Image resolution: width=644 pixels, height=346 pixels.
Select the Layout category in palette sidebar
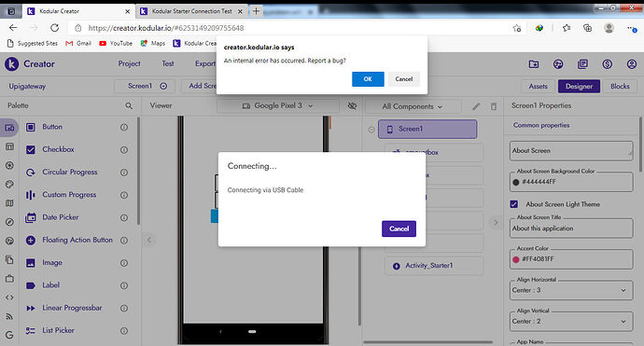point(9,146)
